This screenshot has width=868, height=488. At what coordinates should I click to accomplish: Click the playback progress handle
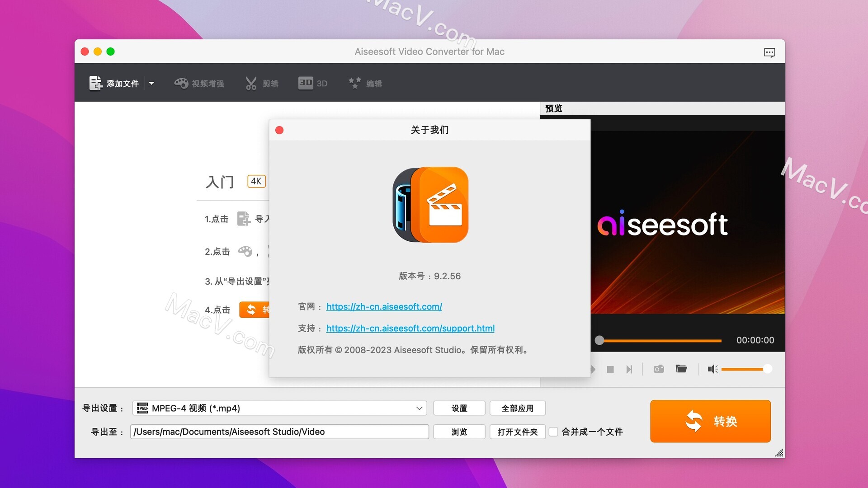coord(599,340)
